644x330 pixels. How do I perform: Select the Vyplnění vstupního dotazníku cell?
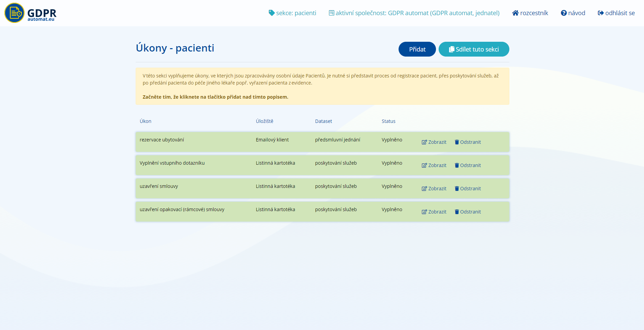click(172, 163)
